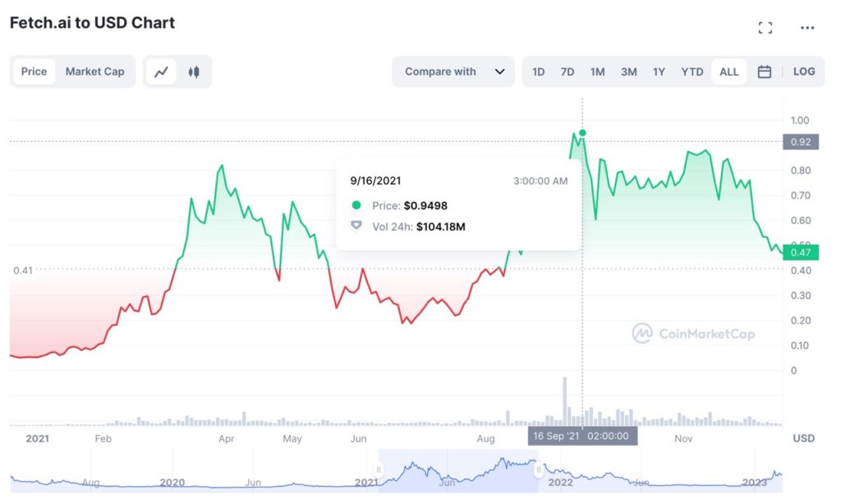Screen dimensions: 841x504
Task: Show ALL time price history
Action: (x=728, y=71)
